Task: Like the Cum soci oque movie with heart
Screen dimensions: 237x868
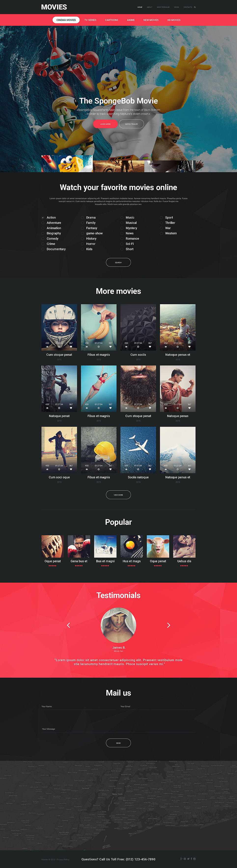Action: click(x=71, y=469)
